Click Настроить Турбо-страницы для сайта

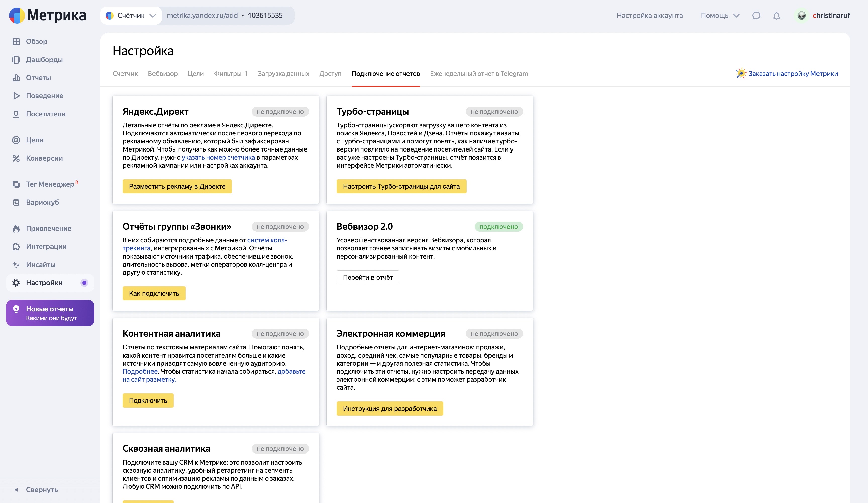(x=401, y=186)
